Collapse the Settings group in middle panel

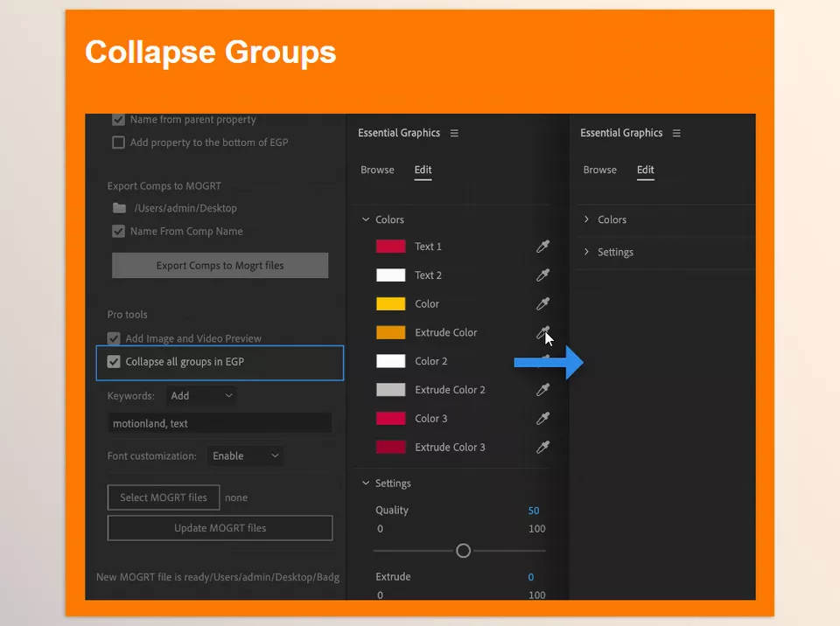(366, 483)
